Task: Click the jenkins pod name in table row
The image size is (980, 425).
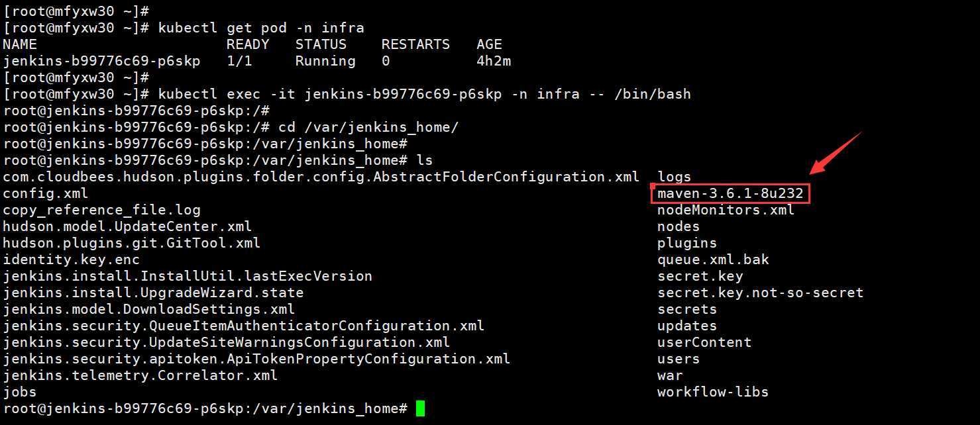Action: (x=101, y=61)
